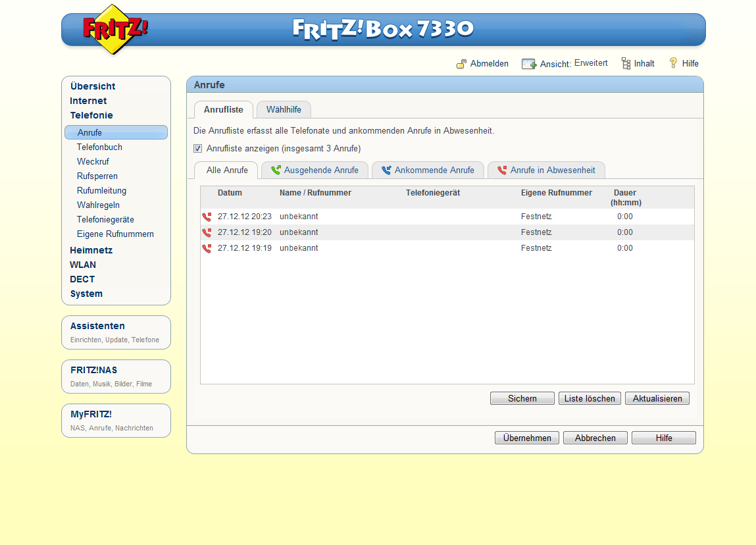Apply changes with Übernehmen button
Viewport: 756px width, 545px height.
pos(527,438)
